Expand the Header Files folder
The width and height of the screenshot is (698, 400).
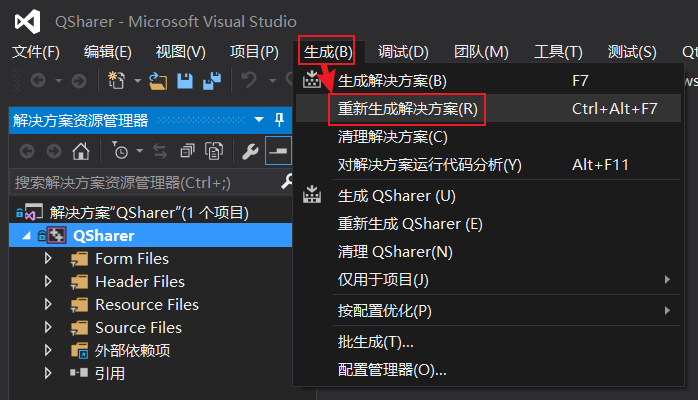pos(48,281)
